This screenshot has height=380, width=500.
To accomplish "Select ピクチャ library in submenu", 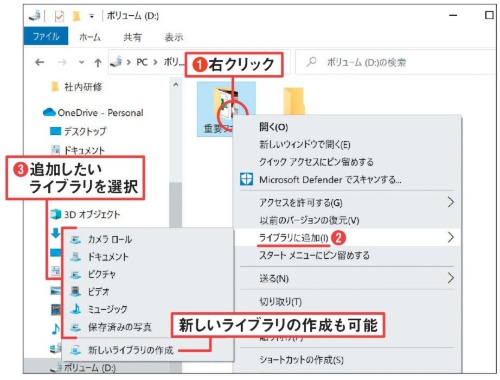I will click(x=102, y=274).
